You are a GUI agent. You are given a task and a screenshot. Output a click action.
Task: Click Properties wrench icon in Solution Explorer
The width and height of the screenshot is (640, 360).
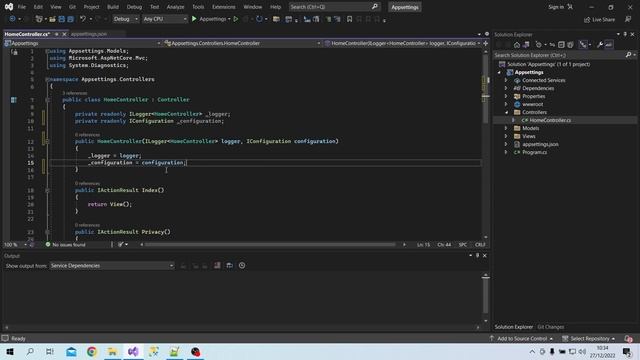(x=600, y=44)
